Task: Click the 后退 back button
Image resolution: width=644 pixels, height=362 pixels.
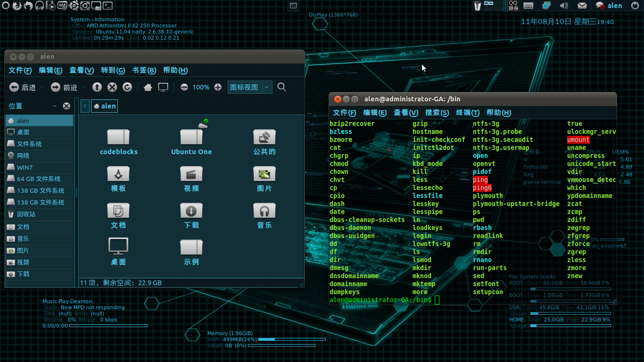Action: [23, 87]
